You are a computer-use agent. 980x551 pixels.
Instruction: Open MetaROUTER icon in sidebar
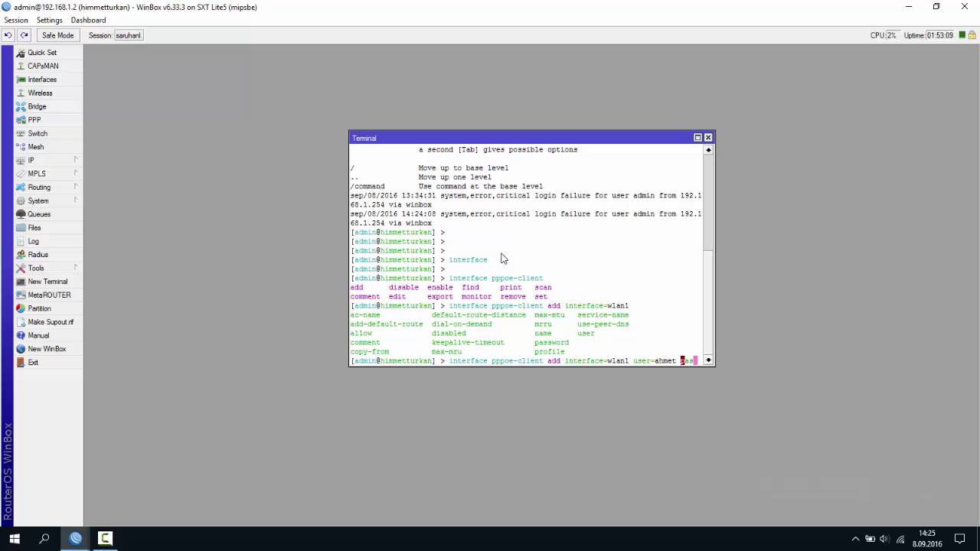pos(21,295)
